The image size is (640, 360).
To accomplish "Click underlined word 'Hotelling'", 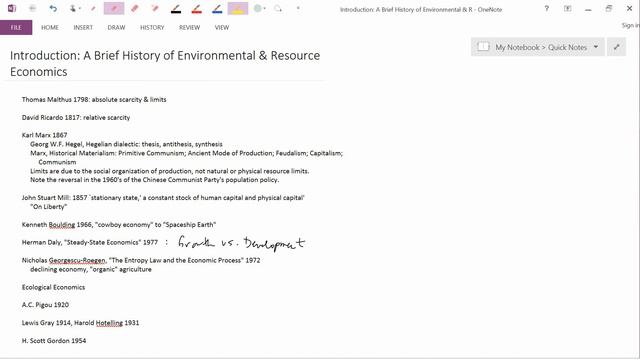I will point(109,323).
